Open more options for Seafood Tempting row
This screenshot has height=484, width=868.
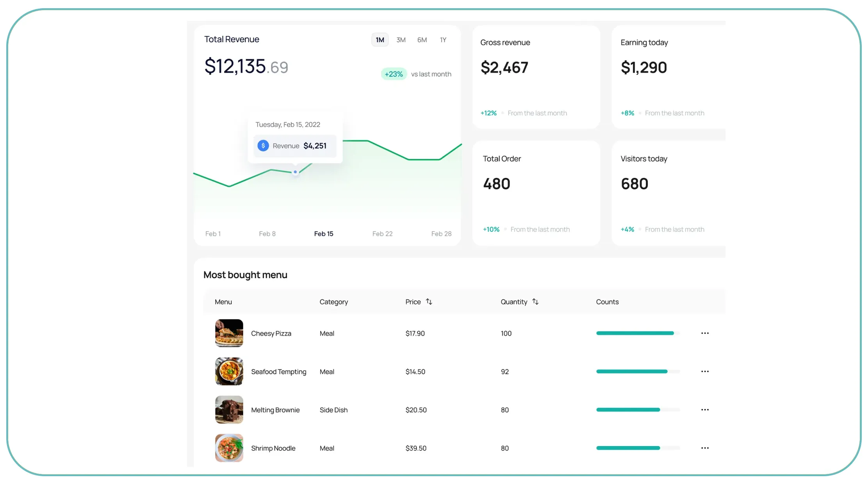coord(705,372)
